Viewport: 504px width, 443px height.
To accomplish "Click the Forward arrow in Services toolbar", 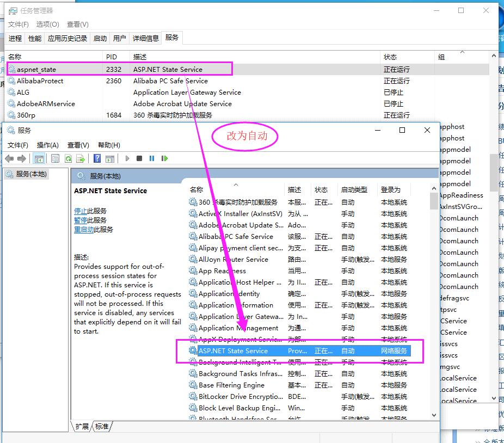I will [x=22, y=158].
